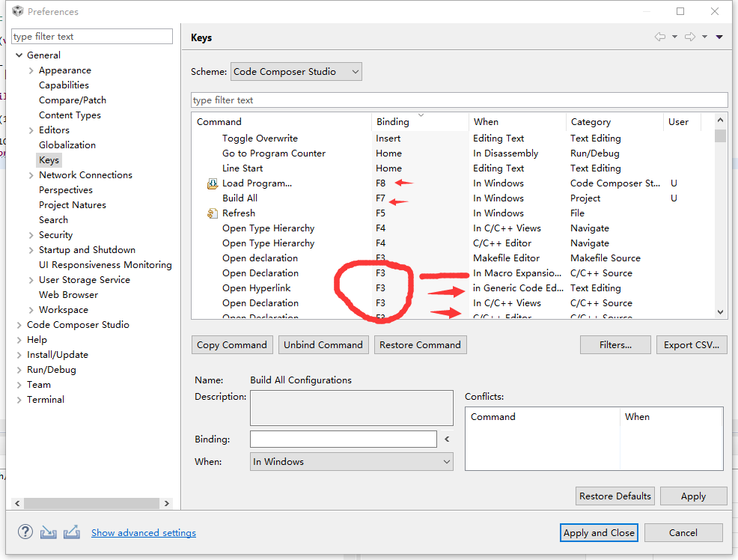Open the forward history dropdown arrow

[704, 37]
